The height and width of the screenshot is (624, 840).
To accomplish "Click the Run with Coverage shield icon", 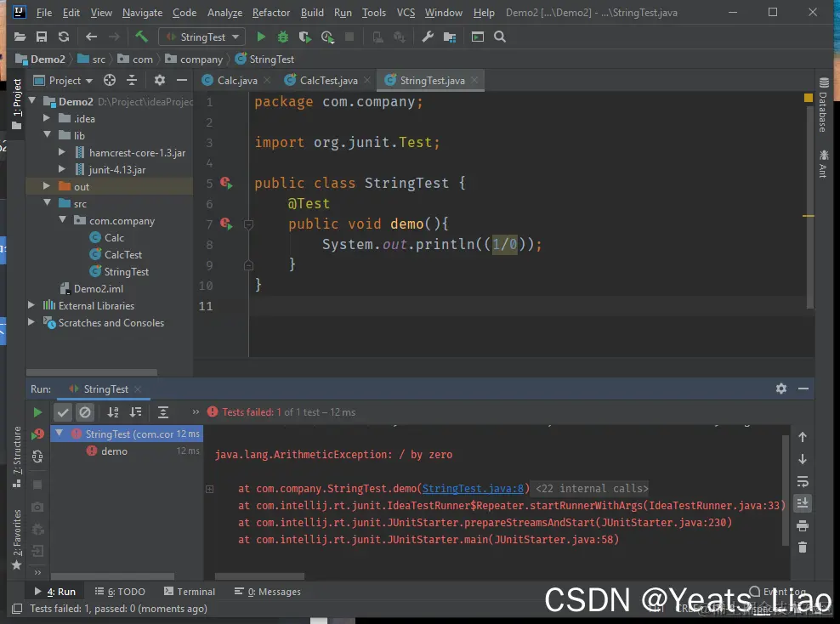I will [305, 37].
